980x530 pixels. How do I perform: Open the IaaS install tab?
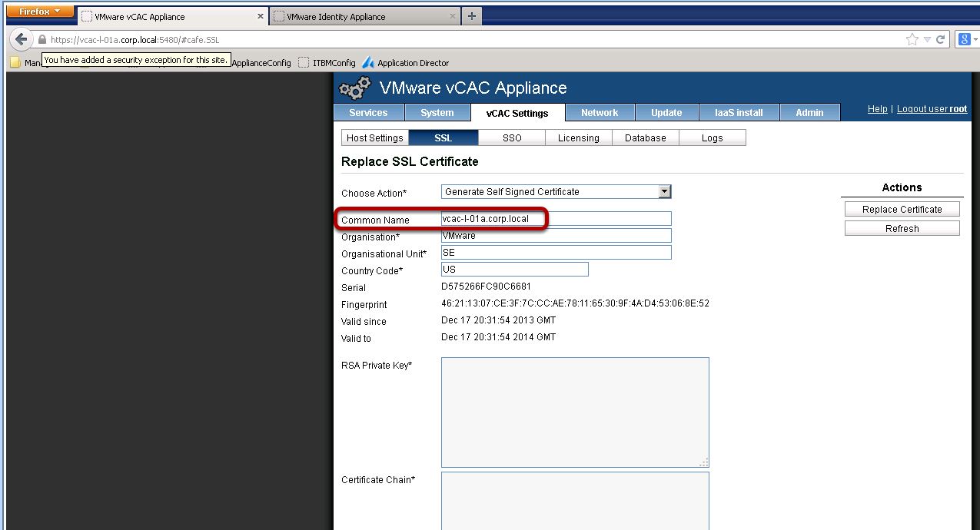[739, 113]
